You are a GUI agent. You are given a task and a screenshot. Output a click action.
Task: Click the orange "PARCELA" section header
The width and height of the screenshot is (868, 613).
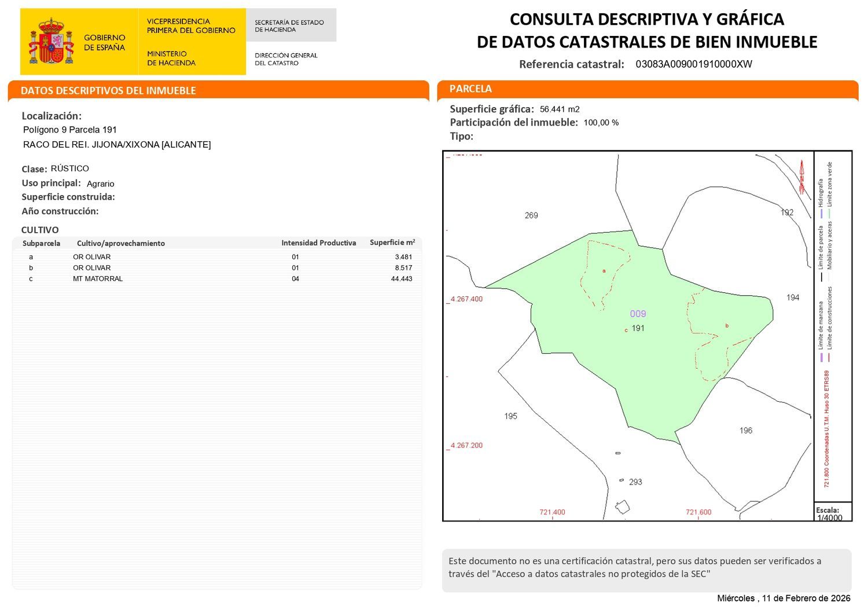[x=470, y=89]
